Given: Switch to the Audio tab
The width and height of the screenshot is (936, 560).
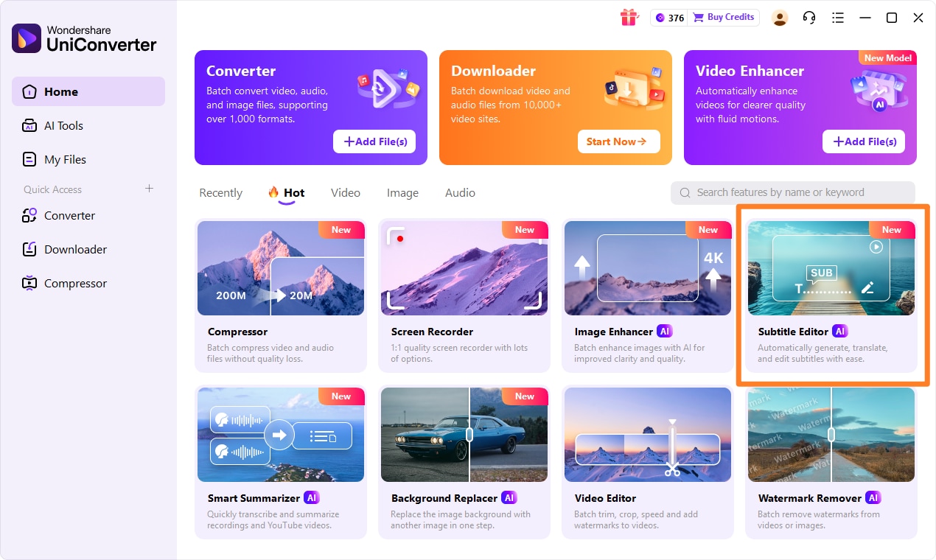Looking at the screenshot, I should pos(460,193).
